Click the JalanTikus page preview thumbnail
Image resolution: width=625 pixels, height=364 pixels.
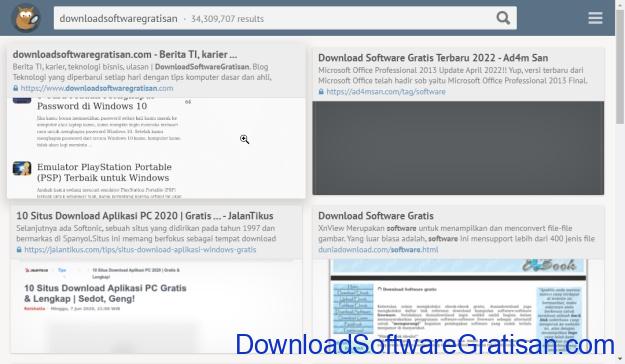(x=156, y=306)
